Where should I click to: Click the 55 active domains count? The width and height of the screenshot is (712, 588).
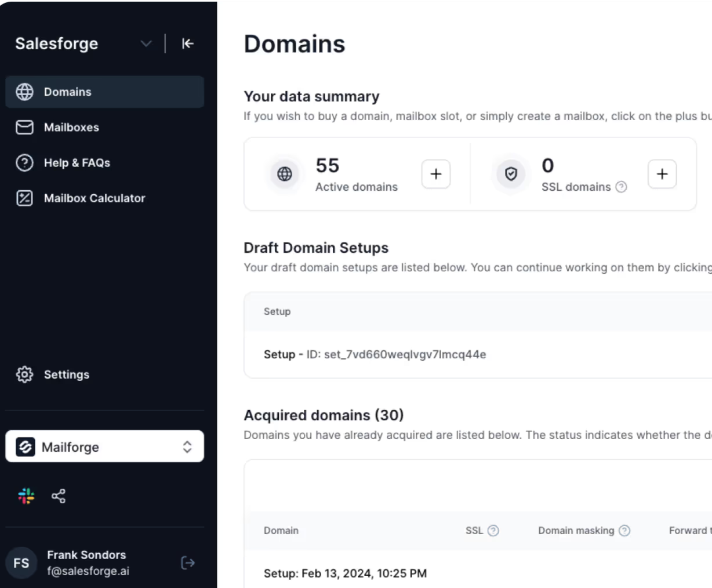point(328,166)
